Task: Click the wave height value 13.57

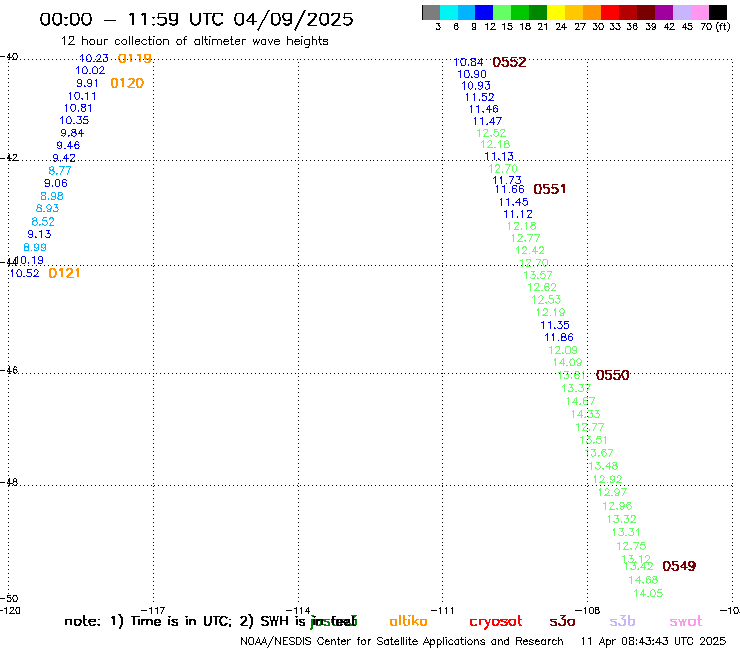Action: [x=538, y=275]
